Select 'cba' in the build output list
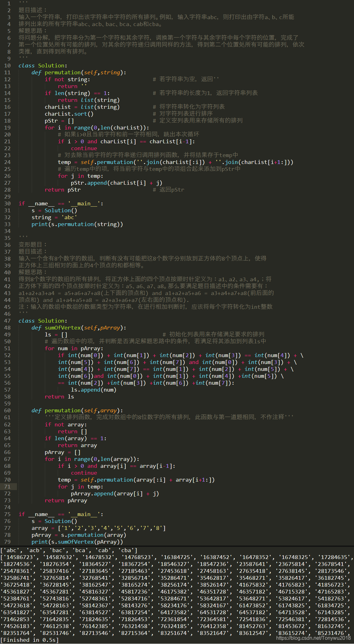 pos(126,550)
